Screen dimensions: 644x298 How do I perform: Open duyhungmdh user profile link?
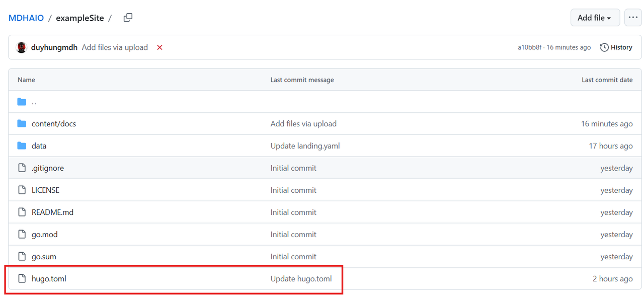click(x=54, y=47)
